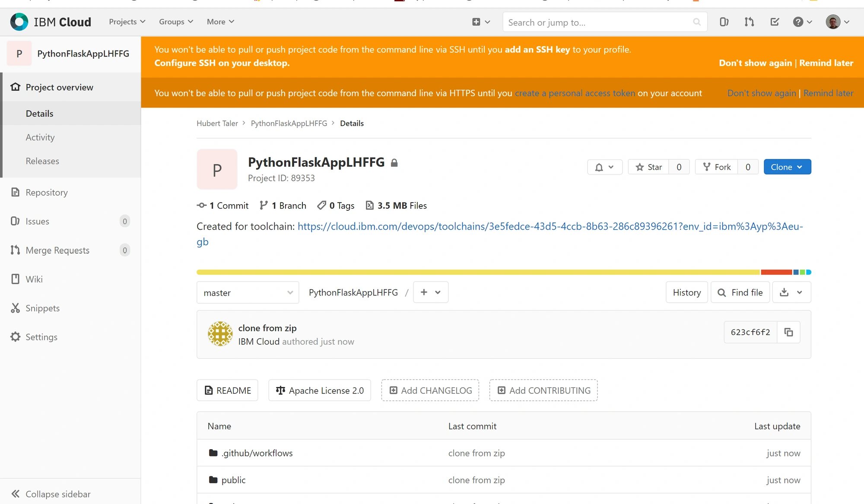
Task: Click the fork count 0
Action: click(748, 167)
